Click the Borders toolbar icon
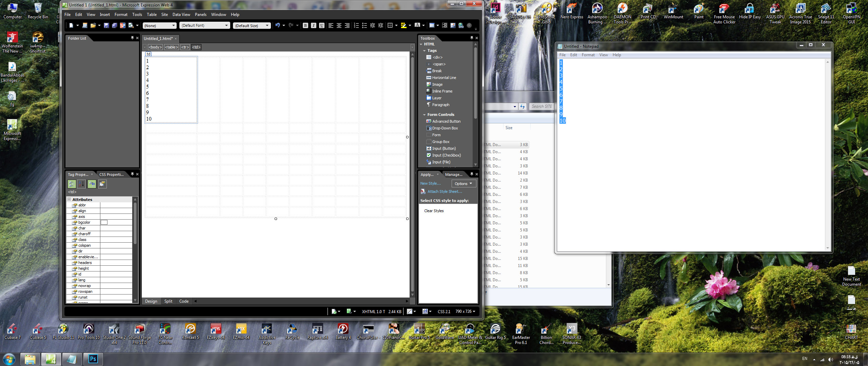 pos(390,25)
